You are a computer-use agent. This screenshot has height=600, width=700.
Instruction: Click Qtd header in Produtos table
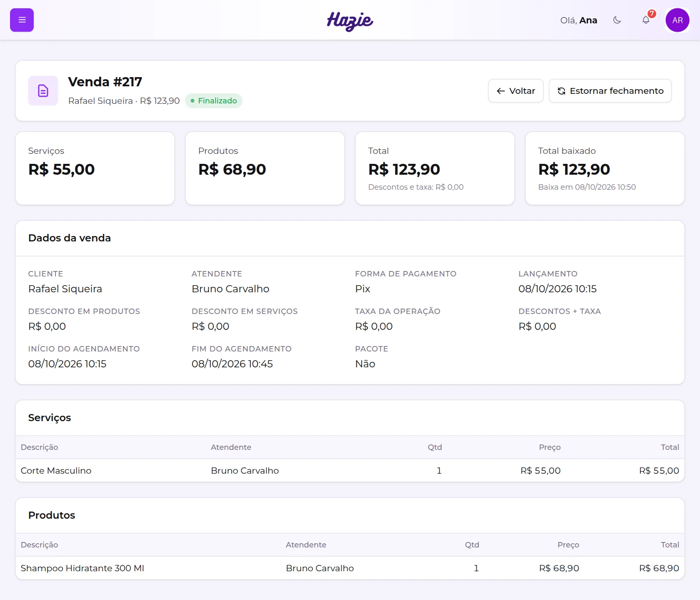pos(472,545)
